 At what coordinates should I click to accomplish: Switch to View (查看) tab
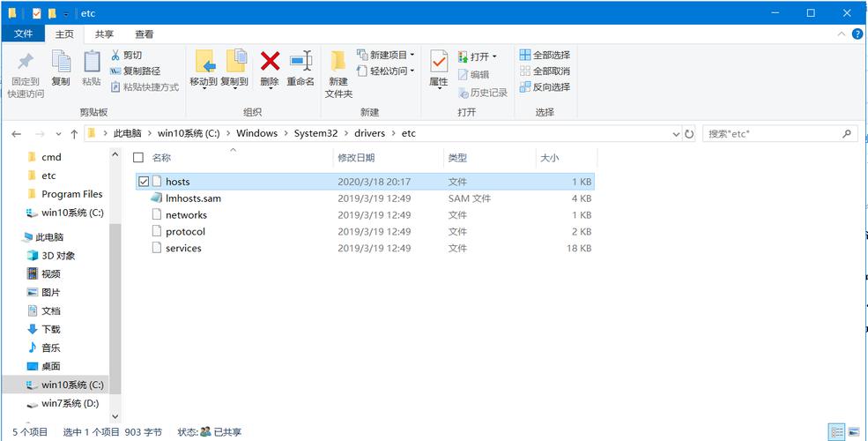point(145,34)
